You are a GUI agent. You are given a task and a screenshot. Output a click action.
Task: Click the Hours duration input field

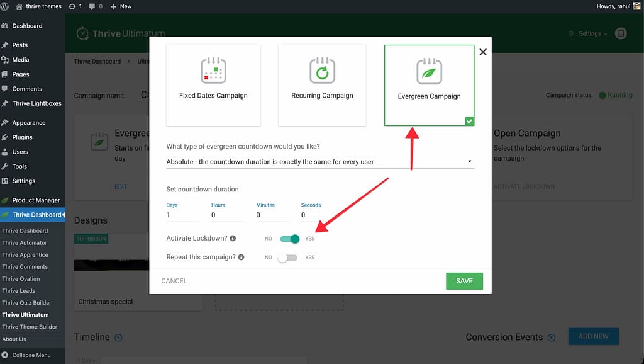(x=226, y=215)
